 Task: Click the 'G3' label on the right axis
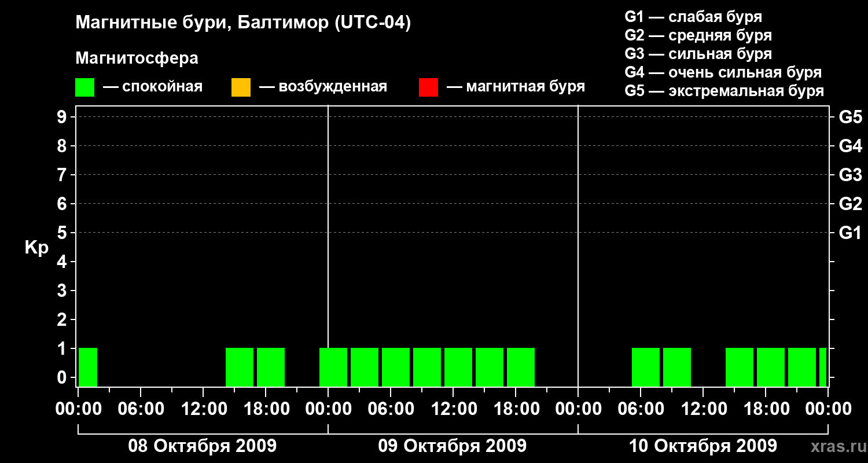(x=850, y=175)
